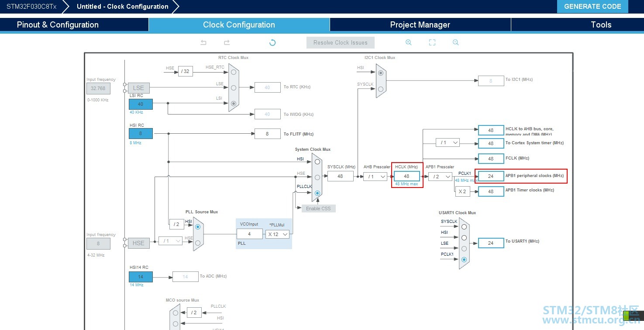Click the FCLK 48 value field
Screen dimensions: 644x330
click(x=491, y=159)
